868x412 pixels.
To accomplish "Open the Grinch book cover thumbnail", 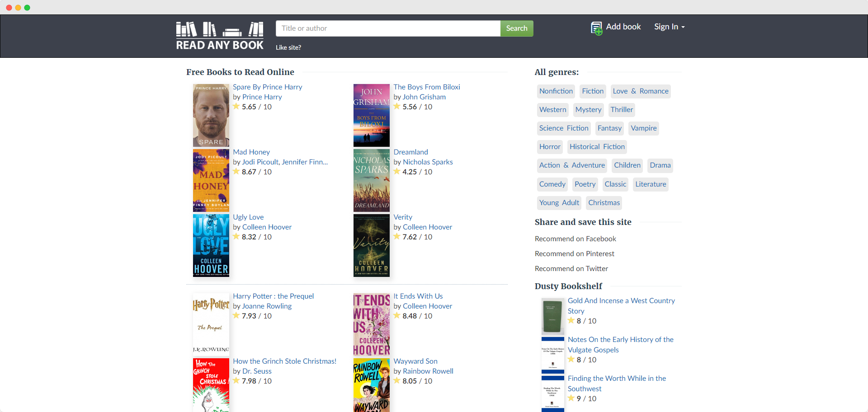I will point(211,385).
